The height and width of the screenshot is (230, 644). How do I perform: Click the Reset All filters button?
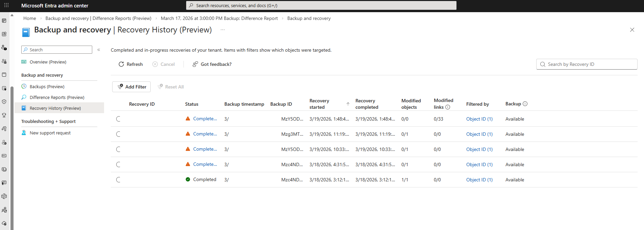coord(171,87)
